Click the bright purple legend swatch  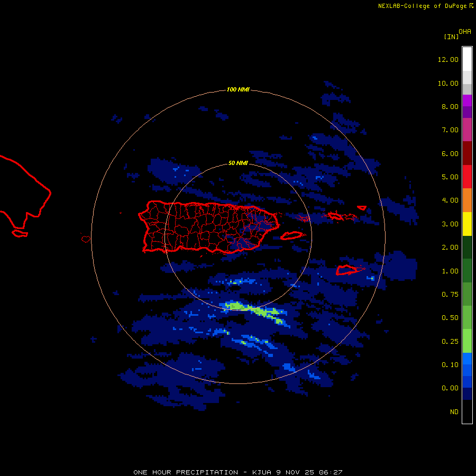tap(467, 100)
